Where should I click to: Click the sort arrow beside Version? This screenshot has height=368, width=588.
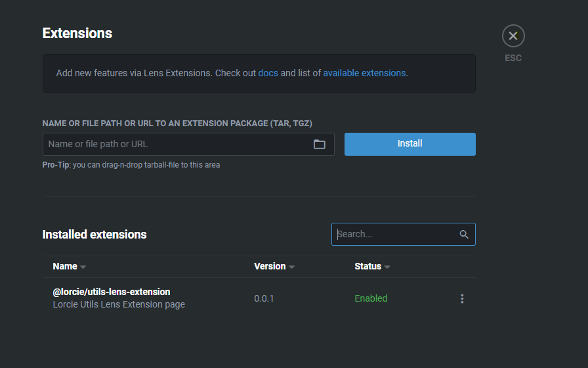(291, 267)
